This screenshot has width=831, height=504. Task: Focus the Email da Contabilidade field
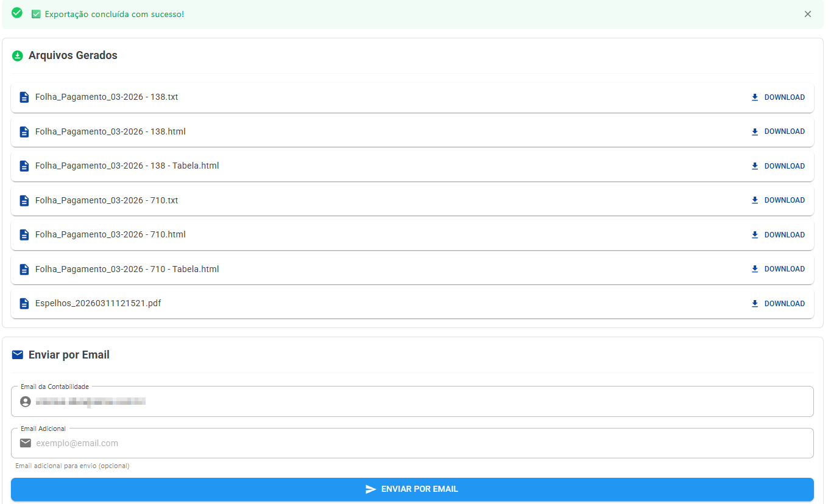(412, 402)
